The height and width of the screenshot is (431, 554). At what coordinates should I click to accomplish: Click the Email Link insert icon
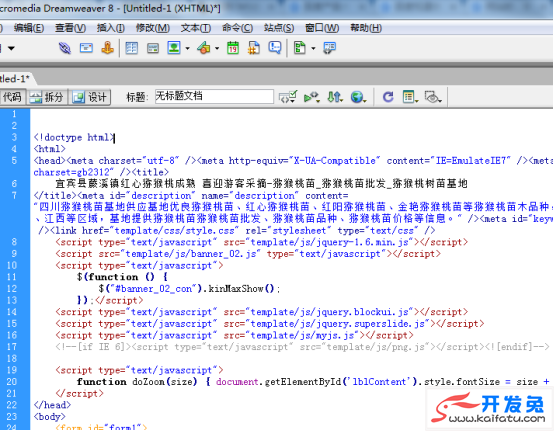[x=86, y=48]
